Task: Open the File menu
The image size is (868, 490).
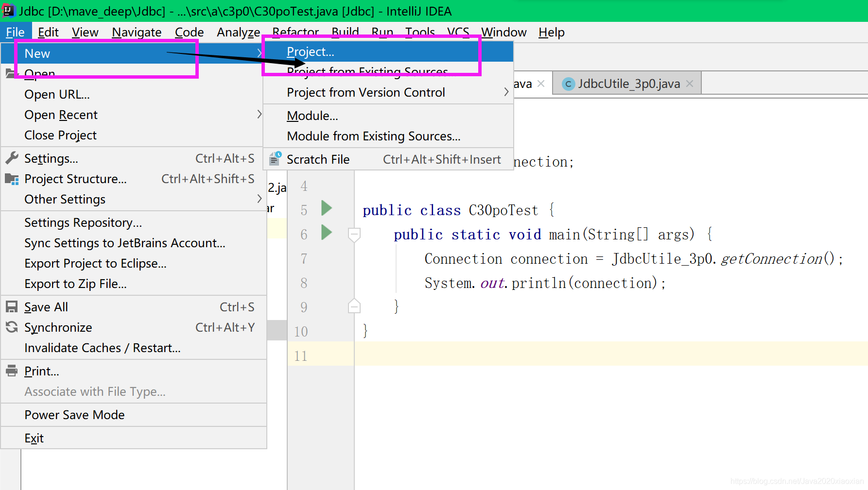Action: 15,33
